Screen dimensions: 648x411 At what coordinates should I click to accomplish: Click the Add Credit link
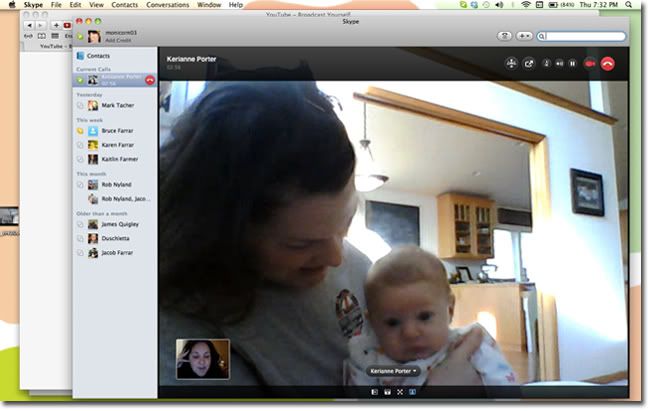point(118,40)
